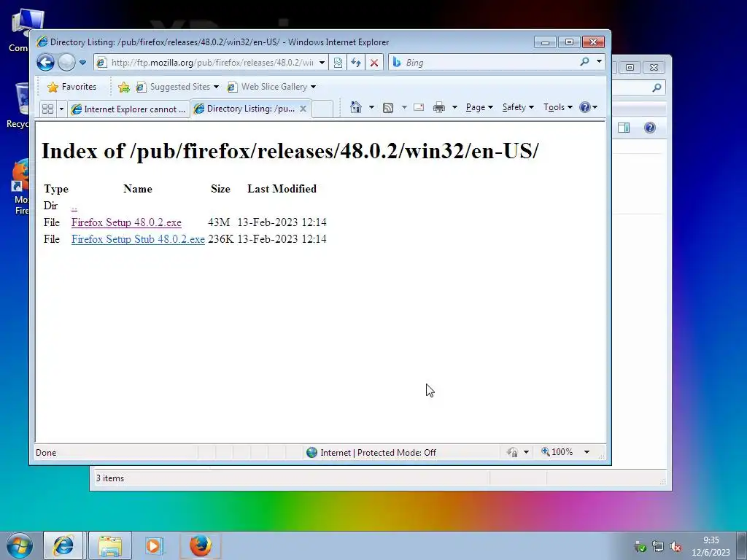Click the Quick Tabs grid icon
This screenshot has height=560, width=747.
47,109
